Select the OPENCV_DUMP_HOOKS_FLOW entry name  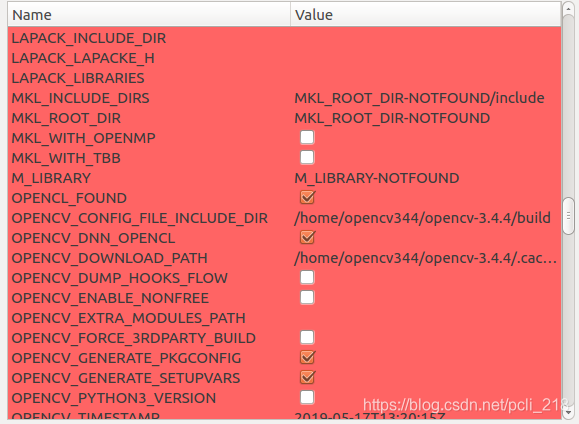pos(120,278)
